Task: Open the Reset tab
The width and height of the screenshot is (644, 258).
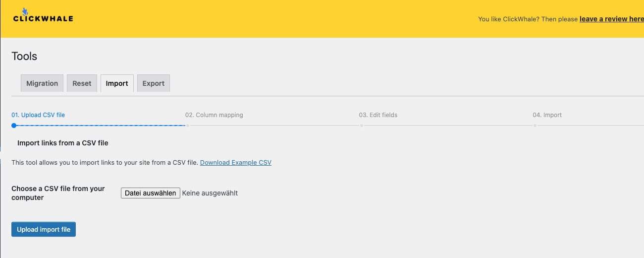Action: 82,83
